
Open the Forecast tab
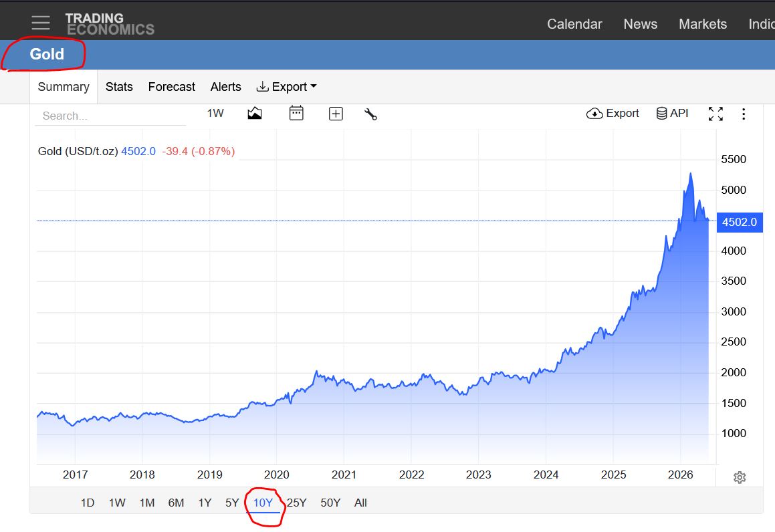tap(171, 87)
